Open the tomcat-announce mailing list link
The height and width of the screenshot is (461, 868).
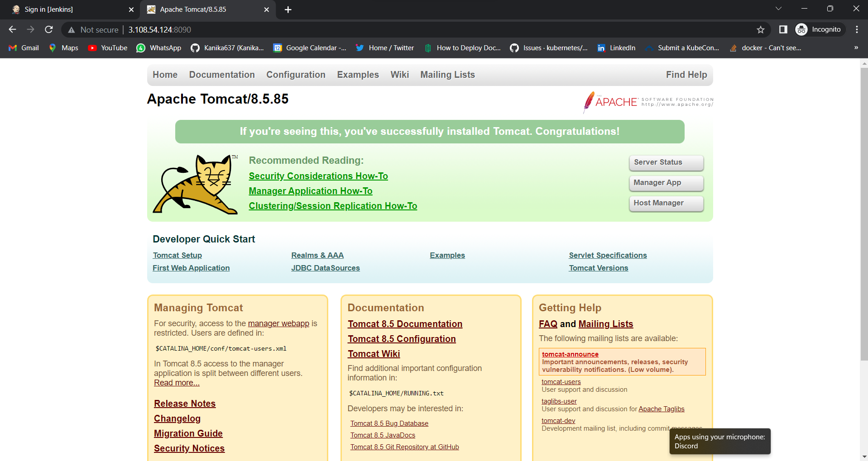[x=570, y=354]
